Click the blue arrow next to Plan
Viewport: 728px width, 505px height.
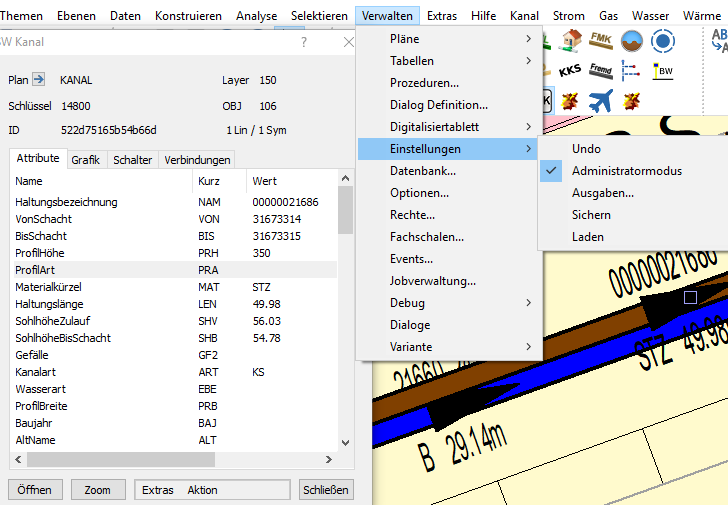click(39, 80)
